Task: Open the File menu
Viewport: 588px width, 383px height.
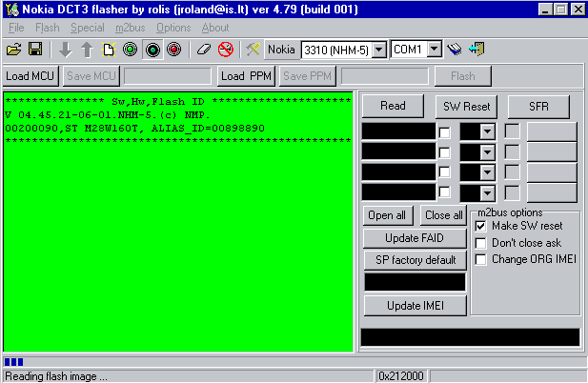Action: pyautogui.click(x=16, y=28)
